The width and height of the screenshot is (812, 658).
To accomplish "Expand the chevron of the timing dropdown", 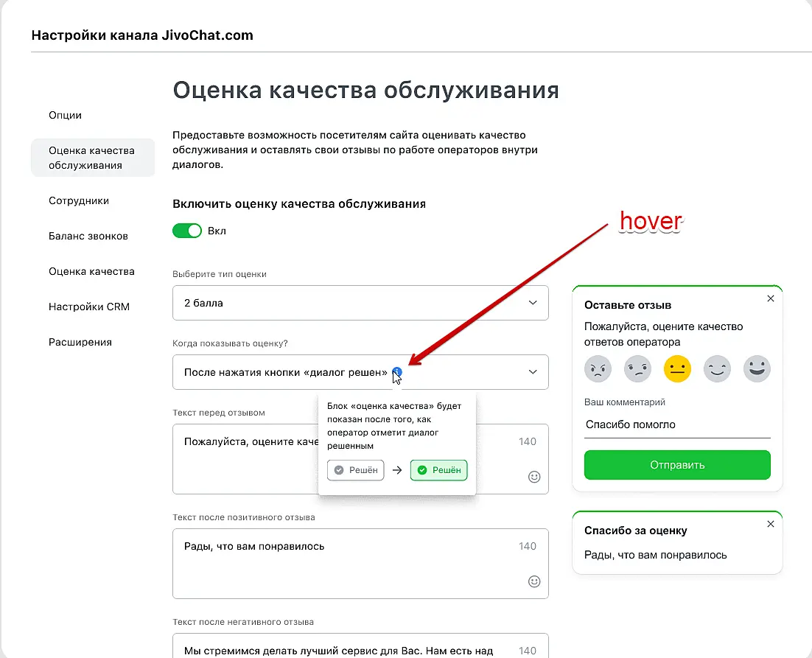I will pos(532,372).
